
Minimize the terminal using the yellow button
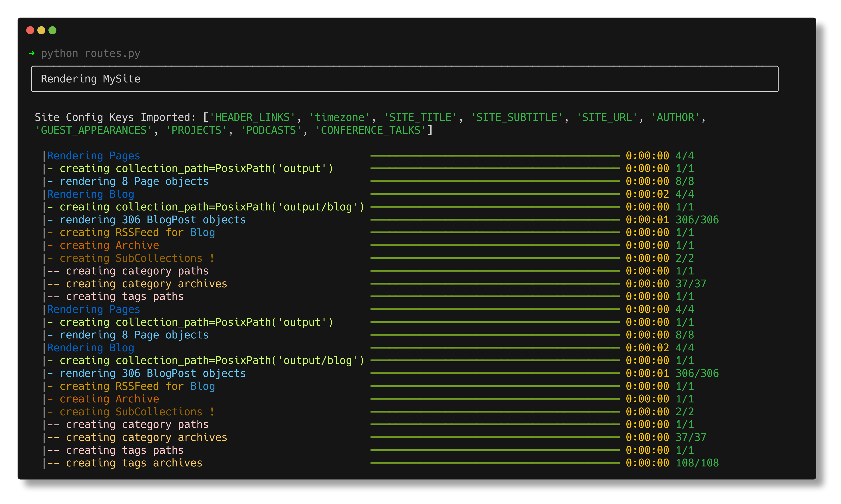click(x=41, y=30)
